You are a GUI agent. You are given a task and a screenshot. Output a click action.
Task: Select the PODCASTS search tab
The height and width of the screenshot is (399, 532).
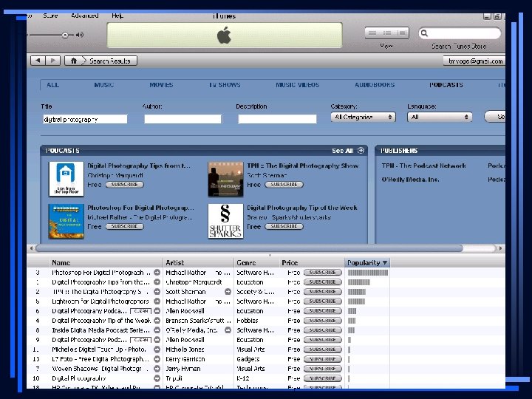[x=446, y=85]
